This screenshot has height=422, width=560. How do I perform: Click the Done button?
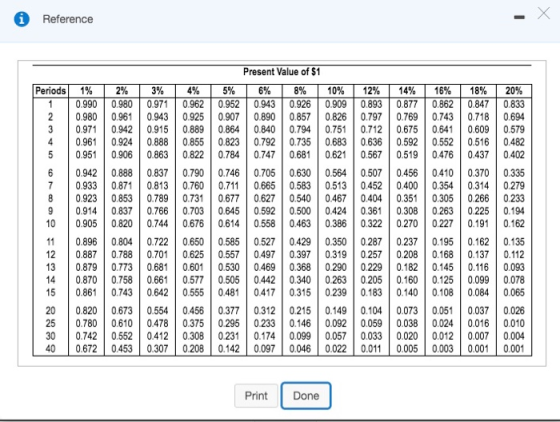pyautogui.click(x=306, y=396)
